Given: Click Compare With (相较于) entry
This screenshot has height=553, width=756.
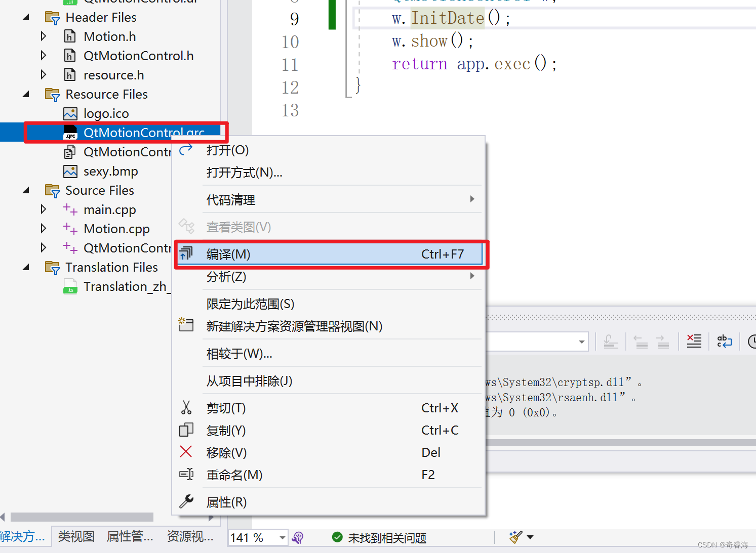Looking at the screenshot, I should pos(329,354).
